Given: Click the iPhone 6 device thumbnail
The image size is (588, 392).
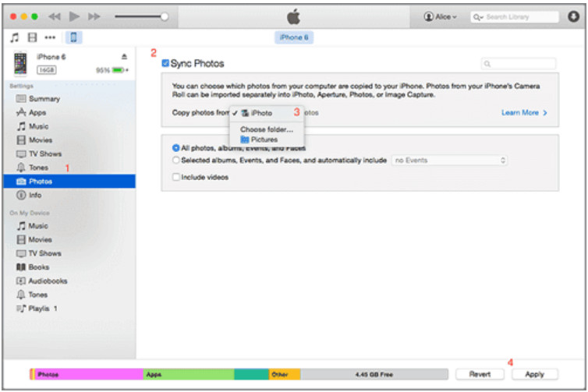Looking at the screenshot, I should 20,63.
